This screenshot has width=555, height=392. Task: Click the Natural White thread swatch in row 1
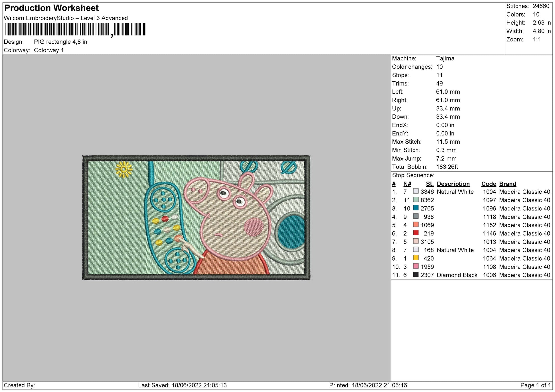(416, 192)
